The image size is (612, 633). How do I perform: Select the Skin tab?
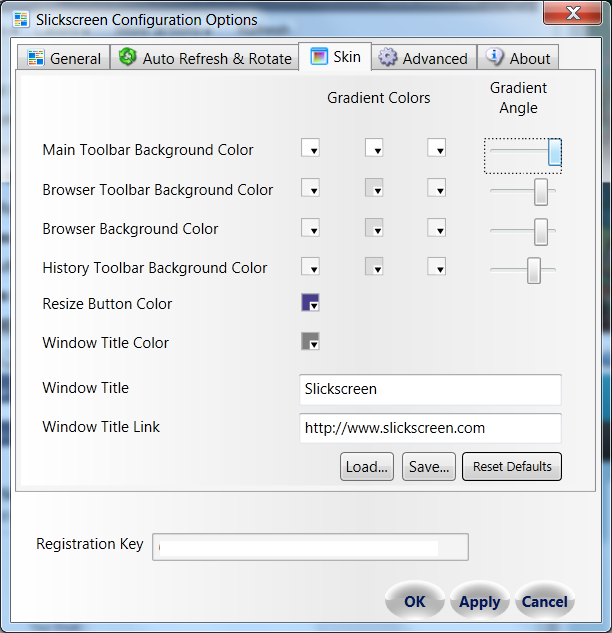pyautogui.click(x=335, y=57)
